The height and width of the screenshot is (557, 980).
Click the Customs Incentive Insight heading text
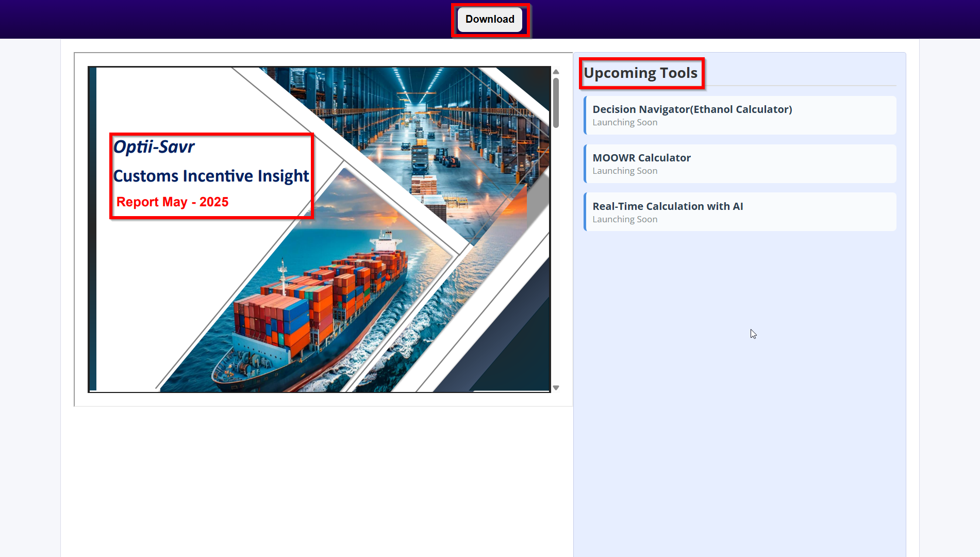coord(211,176)
